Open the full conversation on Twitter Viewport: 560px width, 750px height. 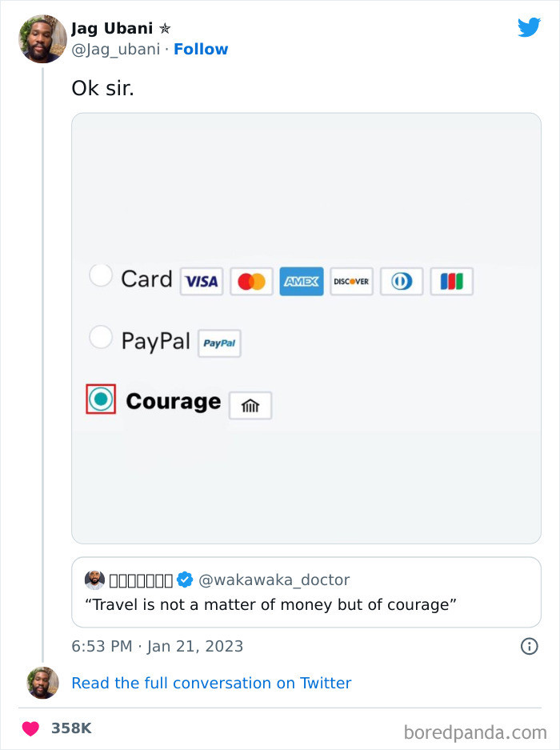coord(210,683)
